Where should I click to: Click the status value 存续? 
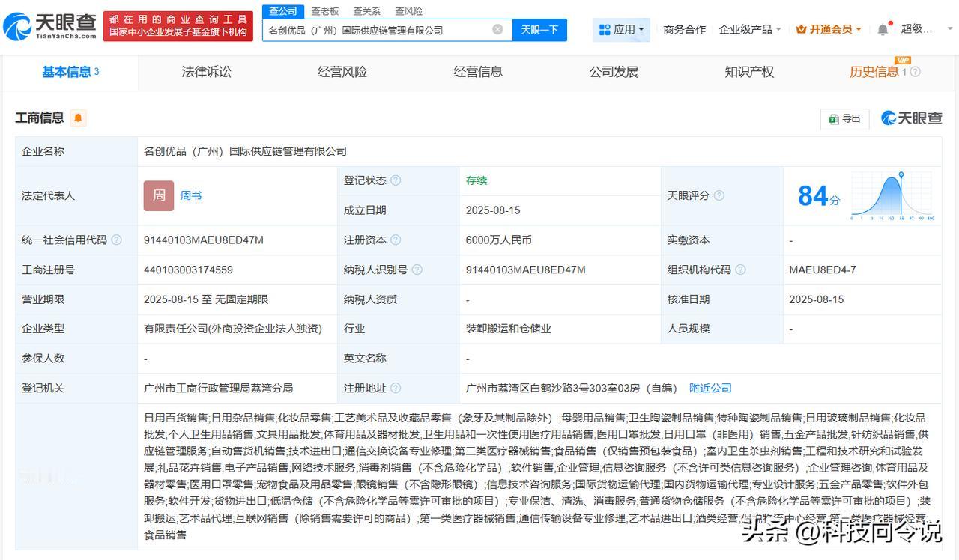(477, 180)
